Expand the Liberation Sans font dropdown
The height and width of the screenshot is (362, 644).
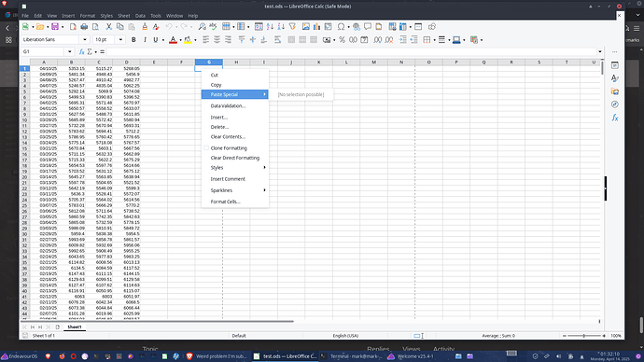(x=85, y=40)
